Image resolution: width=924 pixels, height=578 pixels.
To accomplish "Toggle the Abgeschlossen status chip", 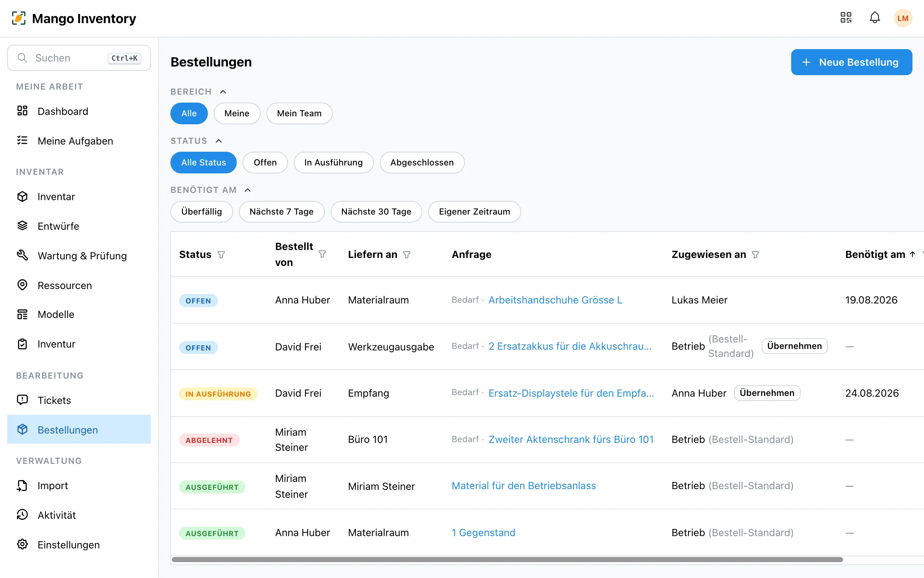I will [422, 163].
